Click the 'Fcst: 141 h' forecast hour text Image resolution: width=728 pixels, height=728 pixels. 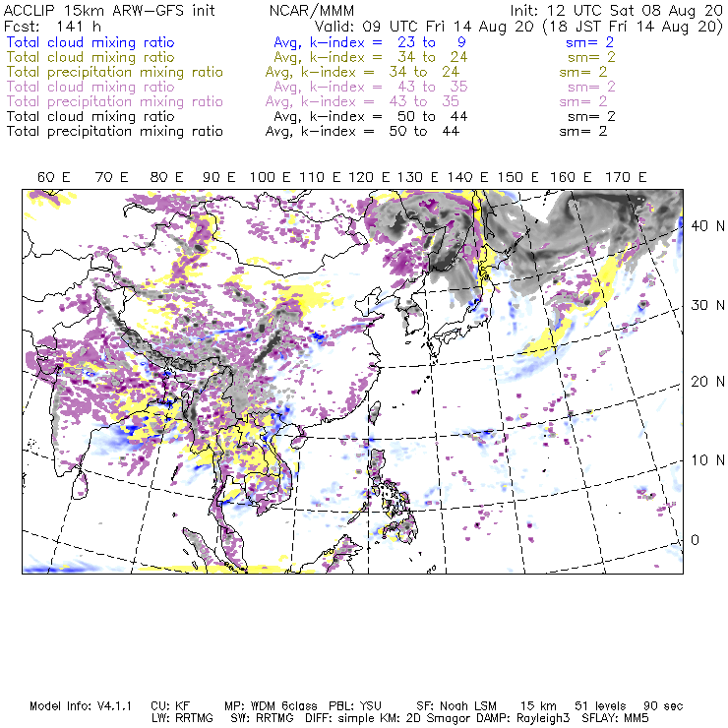pyautogui.click(x=52, y=27)
